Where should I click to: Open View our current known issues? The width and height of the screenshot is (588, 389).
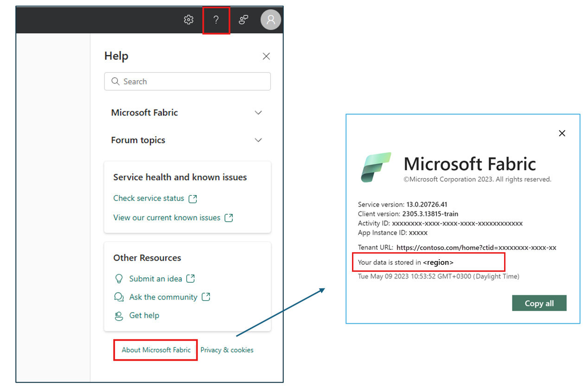coord(166,217)
